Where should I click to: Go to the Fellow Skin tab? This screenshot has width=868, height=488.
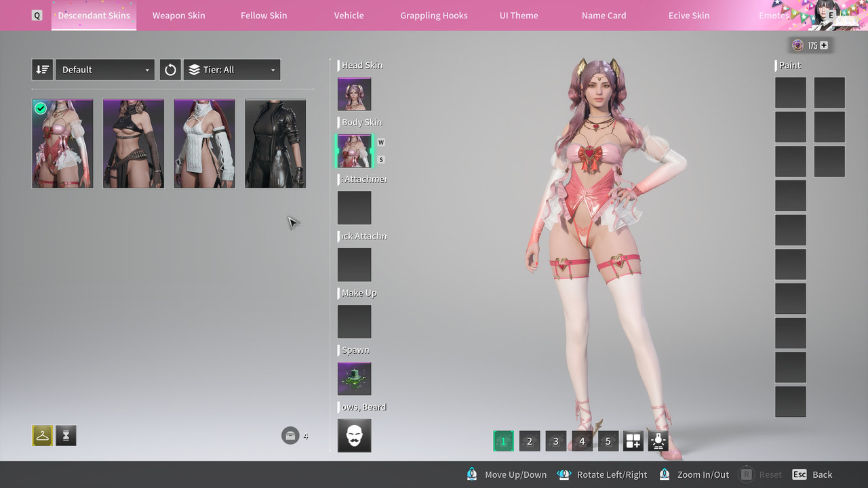click(x=264, y=16)
